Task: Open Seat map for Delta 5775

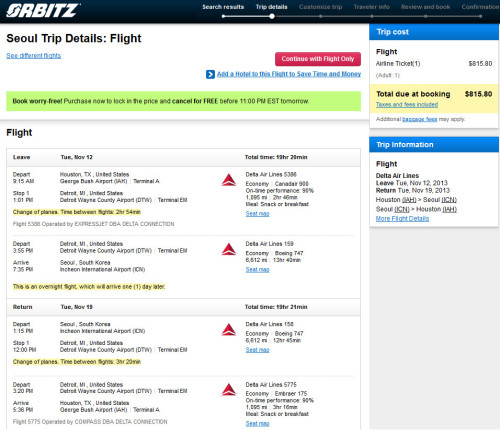Action: point(257,423)
